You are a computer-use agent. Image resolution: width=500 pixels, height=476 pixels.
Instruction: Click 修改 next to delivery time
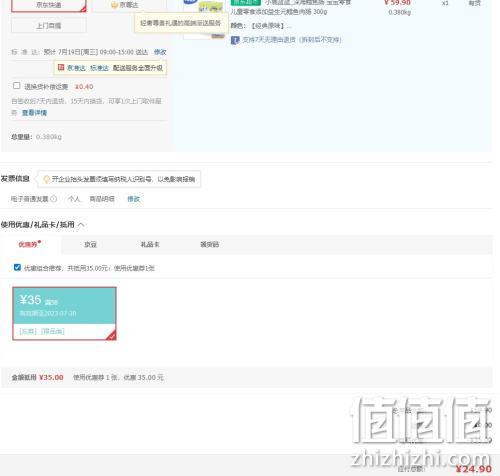pyautogui.click(x=160, y=52)
